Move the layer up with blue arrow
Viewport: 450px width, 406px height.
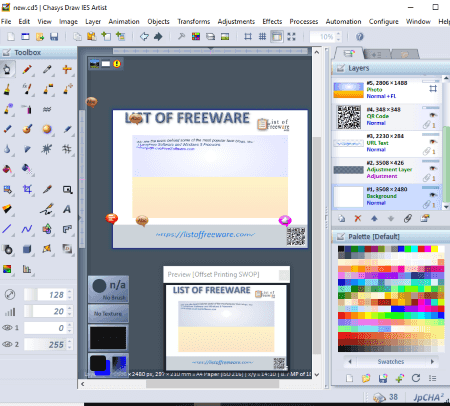(x=374, y=219)
